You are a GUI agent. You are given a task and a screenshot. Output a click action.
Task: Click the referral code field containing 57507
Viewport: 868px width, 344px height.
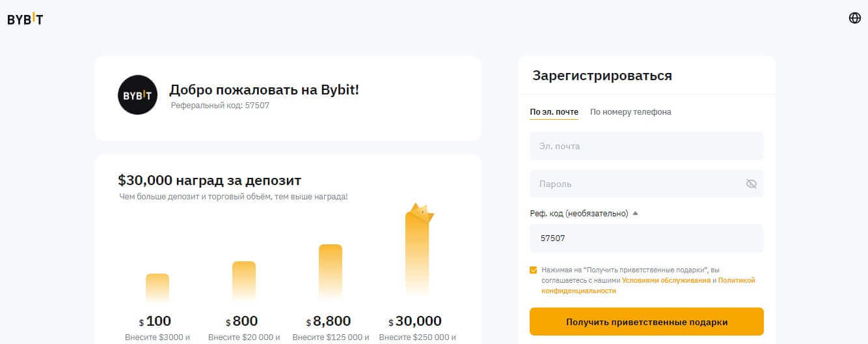(x=646, y=238)
